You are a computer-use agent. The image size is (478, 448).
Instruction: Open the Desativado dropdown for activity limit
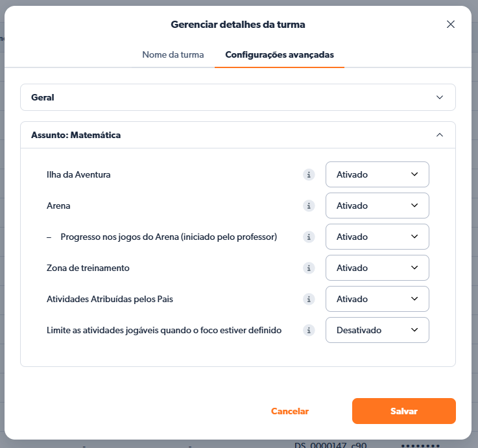click(x=377, y=330)
